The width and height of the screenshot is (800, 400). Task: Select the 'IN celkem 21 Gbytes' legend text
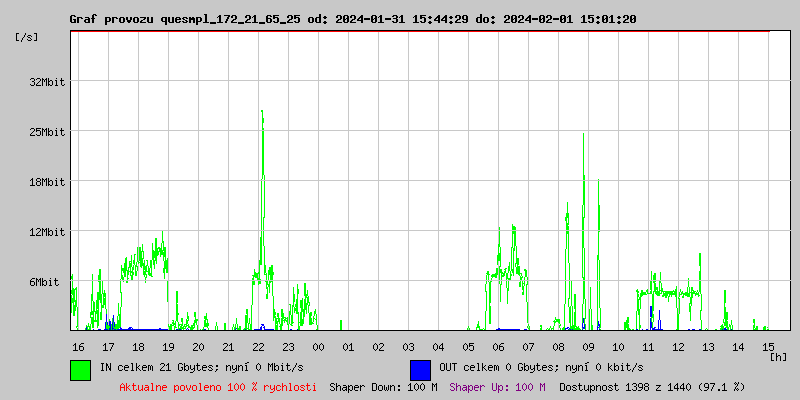[201, 367]
